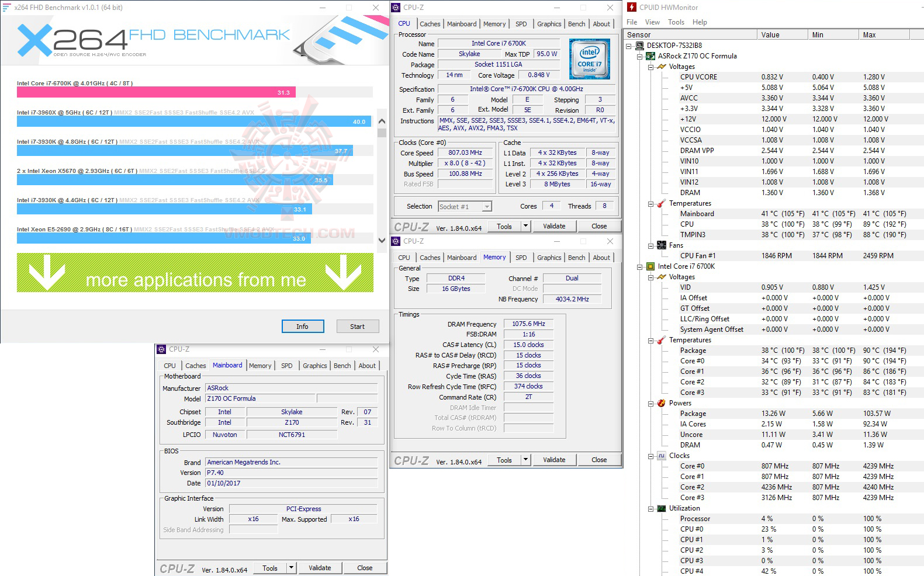The image size is (924, 576).
Task: Open the Tools dropdown arrow in top CPU-Z window
Action: (525, 226)
